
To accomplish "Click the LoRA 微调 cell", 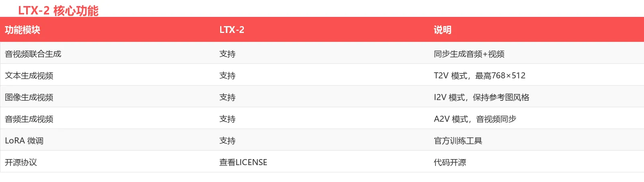I will click(24, 141).
